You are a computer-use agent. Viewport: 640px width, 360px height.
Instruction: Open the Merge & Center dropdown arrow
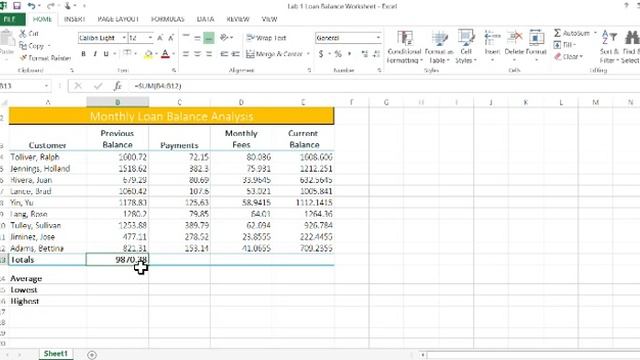(308, 54)
